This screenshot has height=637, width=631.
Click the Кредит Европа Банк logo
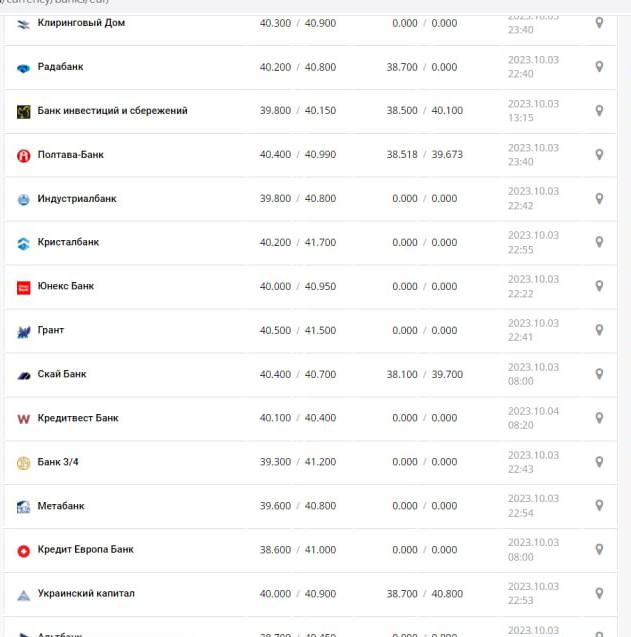pos(24,550)
